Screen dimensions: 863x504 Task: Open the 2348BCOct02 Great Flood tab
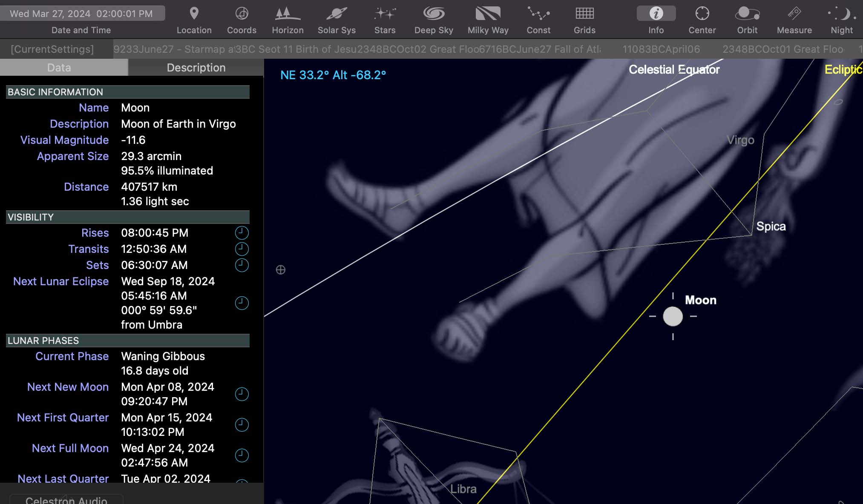[417, 49]
